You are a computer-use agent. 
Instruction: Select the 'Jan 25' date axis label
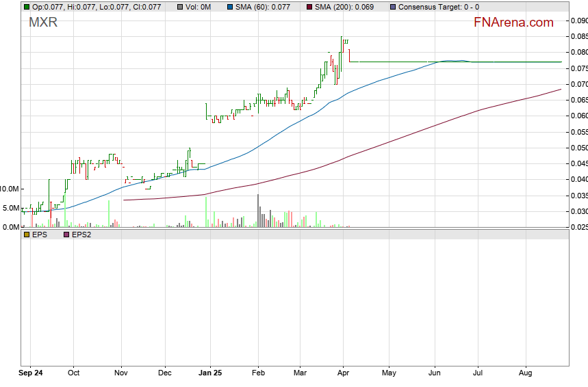(x=210, y=373)
